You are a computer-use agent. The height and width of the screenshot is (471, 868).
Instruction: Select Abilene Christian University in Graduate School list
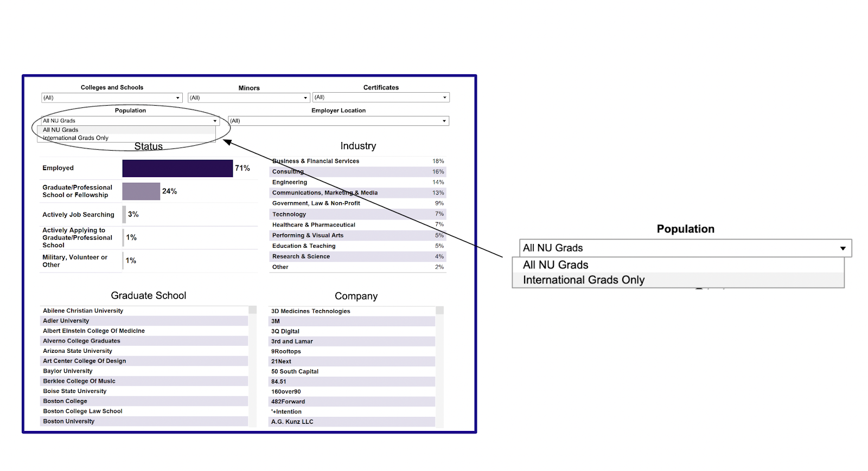[x=144, y=311]
